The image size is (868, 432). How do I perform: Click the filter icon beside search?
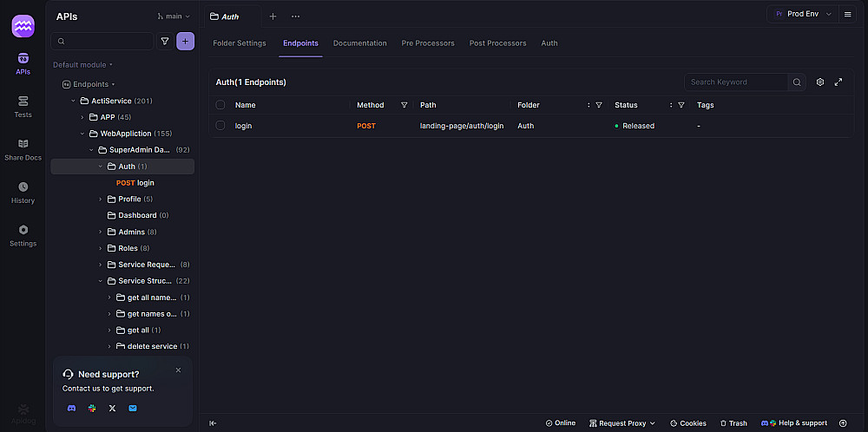165,41
